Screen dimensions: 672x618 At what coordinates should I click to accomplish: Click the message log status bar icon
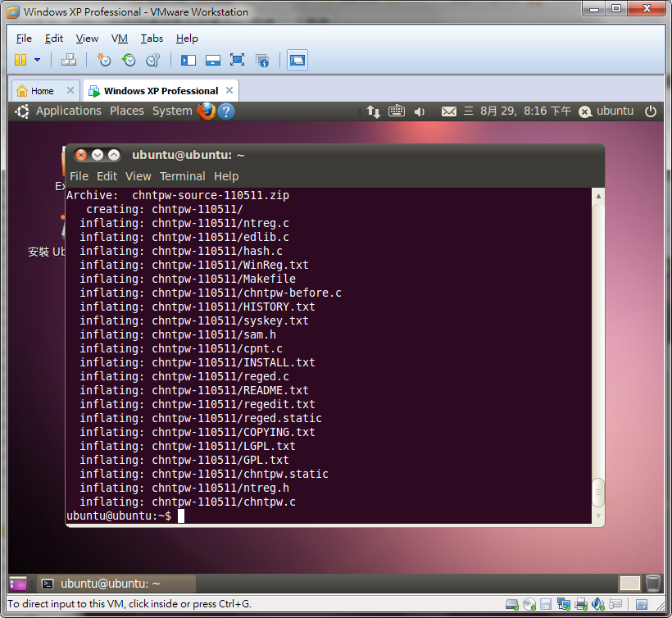point(642,605)
